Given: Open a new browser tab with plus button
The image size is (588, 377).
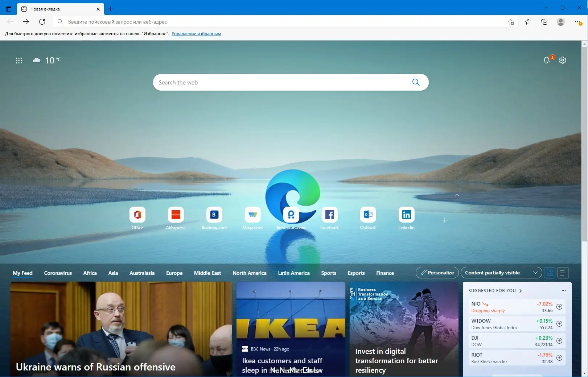Looking at the screenshot, I should click(111, 9).
